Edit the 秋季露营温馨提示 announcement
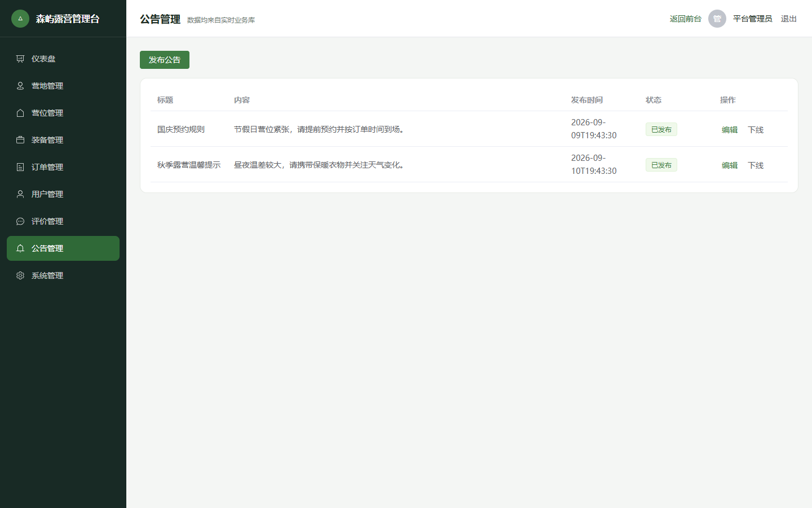This screenshot has width=812, height=508. coord(730,165)
